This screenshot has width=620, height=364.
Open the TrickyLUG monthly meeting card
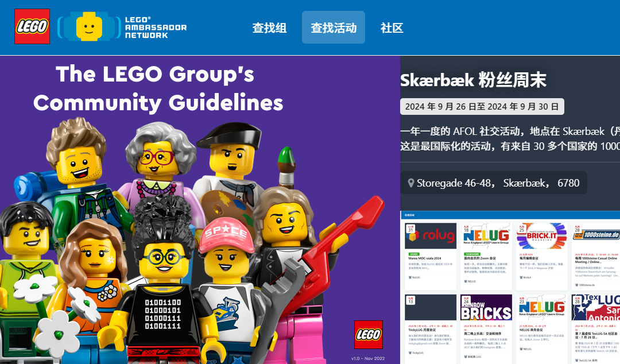(x=431, y=328)
